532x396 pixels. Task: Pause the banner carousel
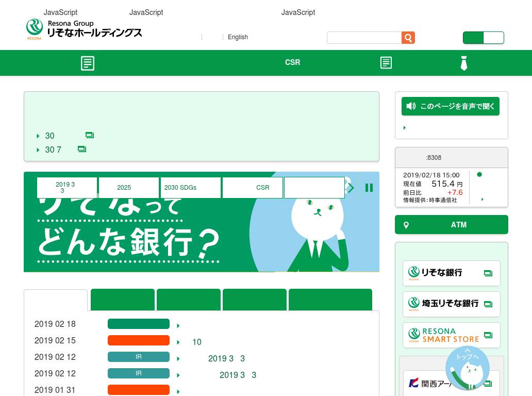(x=369, y=188)
